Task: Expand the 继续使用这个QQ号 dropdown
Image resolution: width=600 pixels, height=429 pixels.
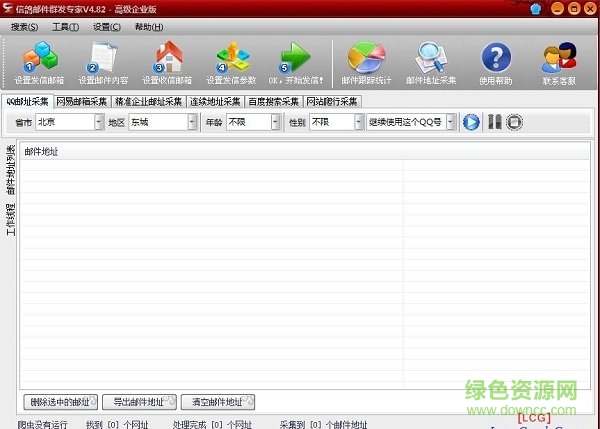Action: click(x=451, y=122)
